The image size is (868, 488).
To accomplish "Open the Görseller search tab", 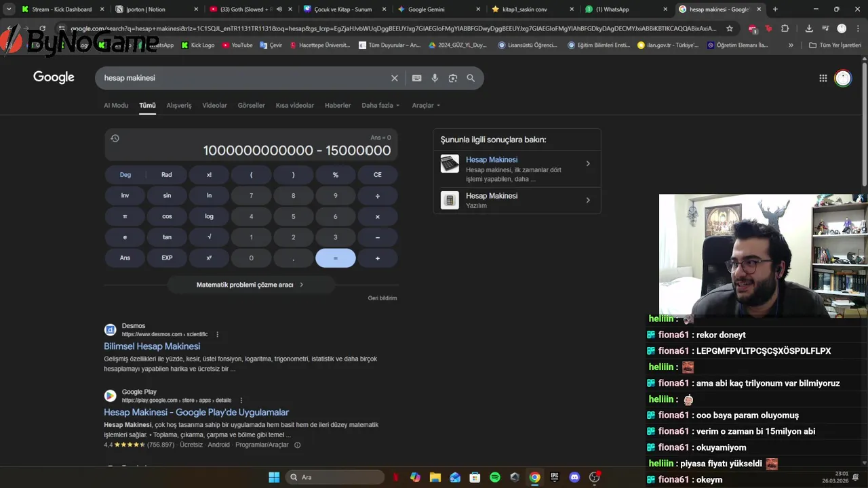I will (252, 106).
